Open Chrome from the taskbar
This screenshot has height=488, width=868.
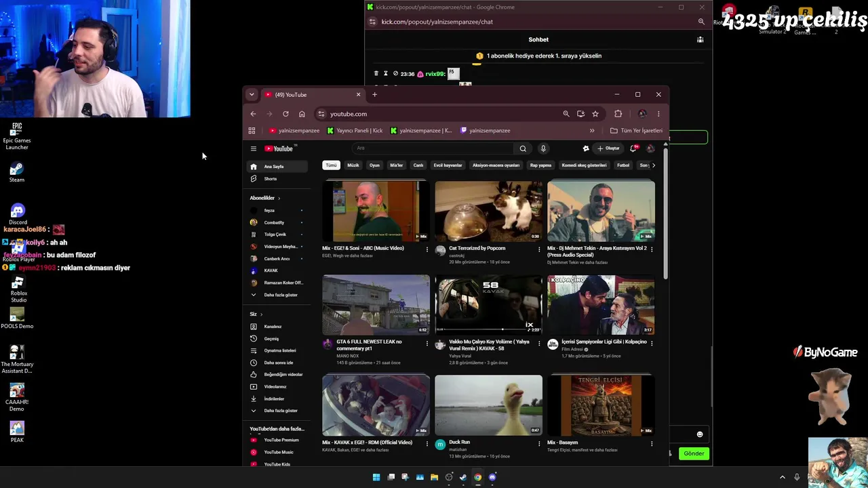477,477
